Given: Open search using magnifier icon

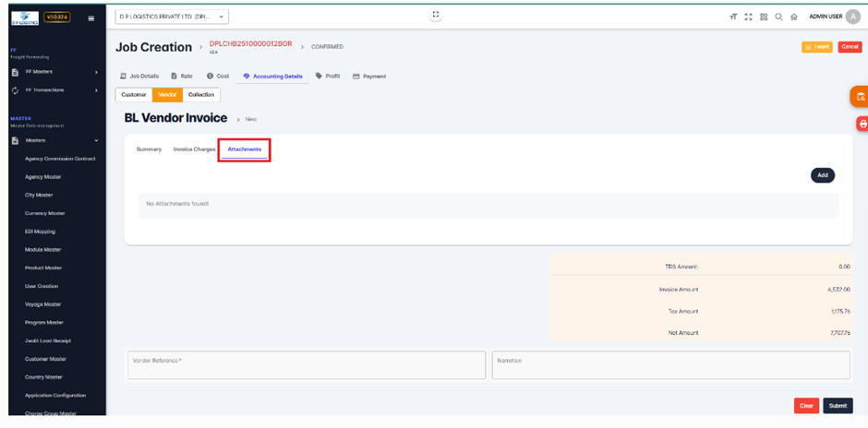Looking at the screenshot, I should 778,17.
